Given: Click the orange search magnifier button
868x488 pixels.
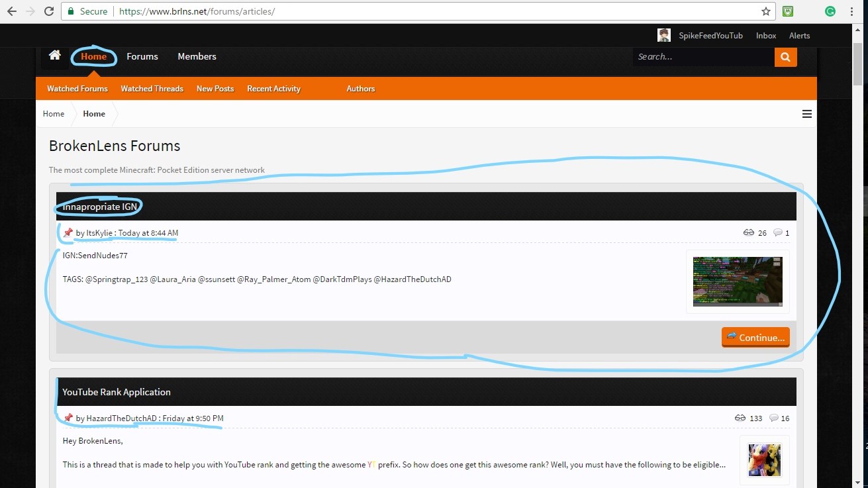Looking at the screenshot, I should (785, 57).
